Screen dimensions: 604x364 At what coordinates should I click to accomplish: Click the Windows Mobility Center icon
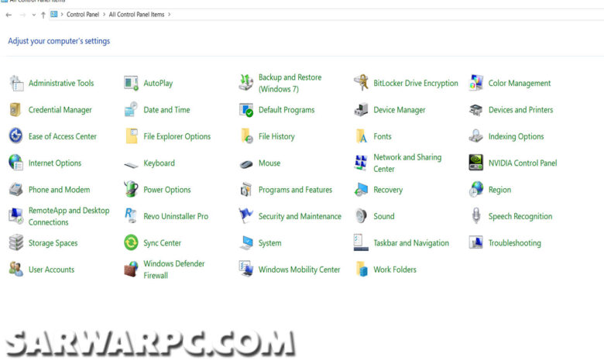pos(245,270)
